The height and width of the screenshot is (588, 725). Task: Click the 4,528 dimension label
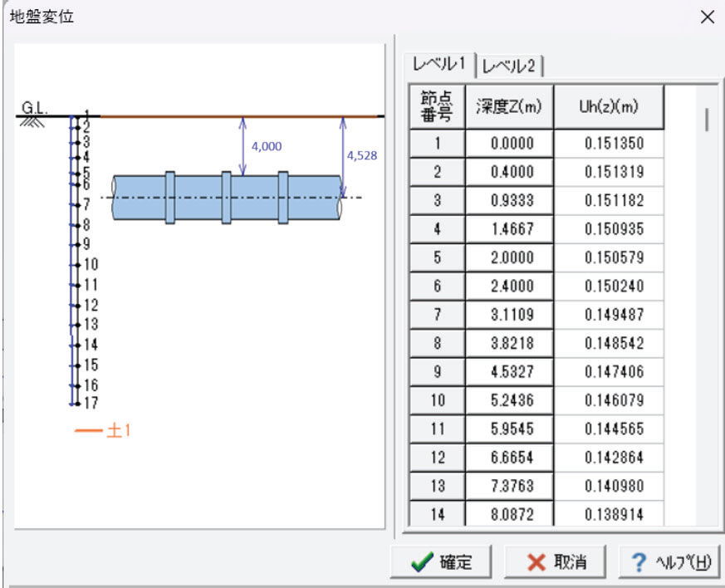[360, 155]
